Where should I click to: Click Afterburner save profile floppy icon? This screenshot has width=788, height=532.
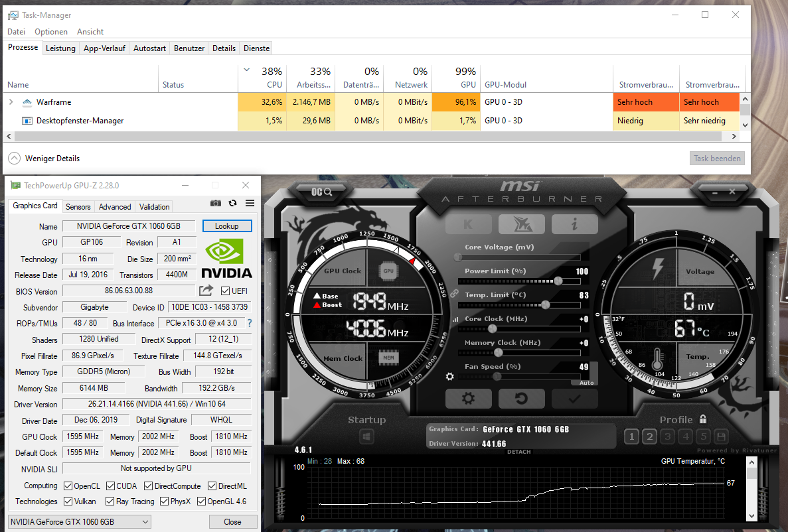[x=721, y=436]
